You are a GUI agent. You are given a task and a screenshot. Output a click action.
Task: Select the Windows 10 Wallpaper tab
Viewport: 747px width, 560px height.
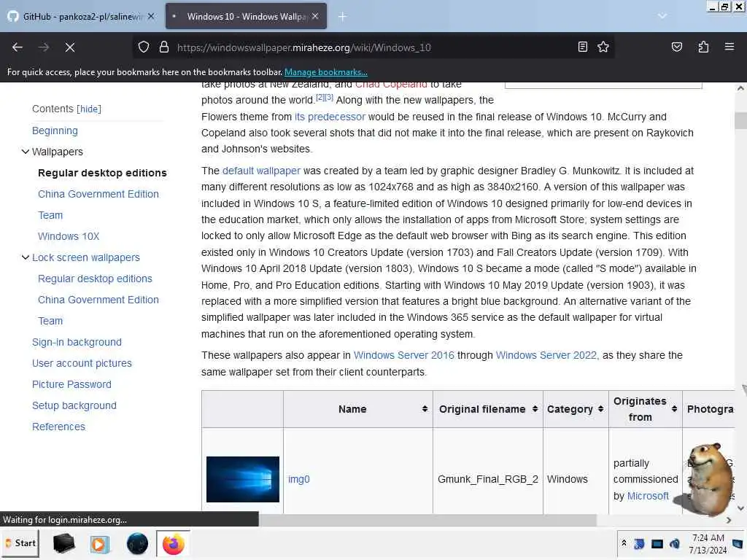(x=246, y=16)
